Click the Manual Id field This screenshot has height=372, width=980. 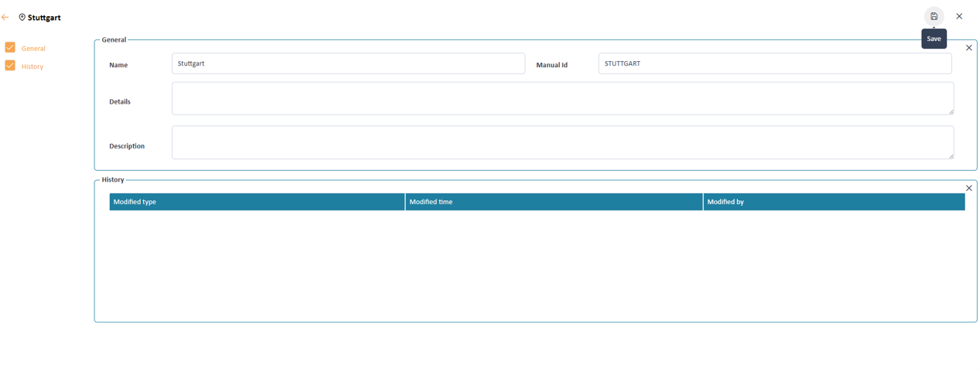tap(775, 63)
